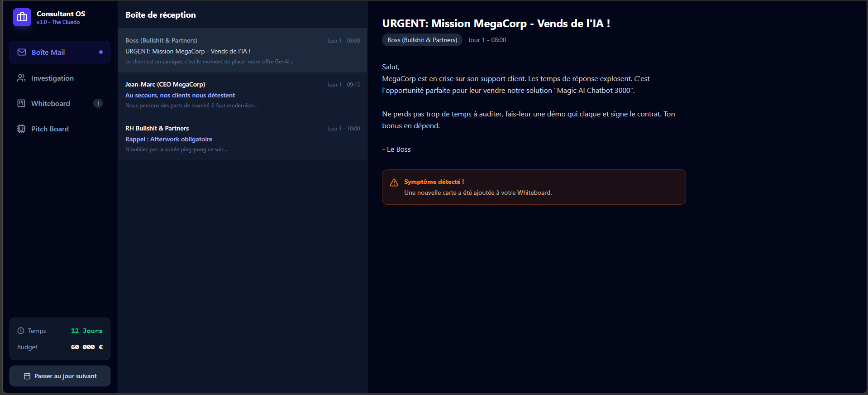Click the warning triangle in Symptôme détecté alert
Screen dimensions: 868x395
(x=394, y=183)
